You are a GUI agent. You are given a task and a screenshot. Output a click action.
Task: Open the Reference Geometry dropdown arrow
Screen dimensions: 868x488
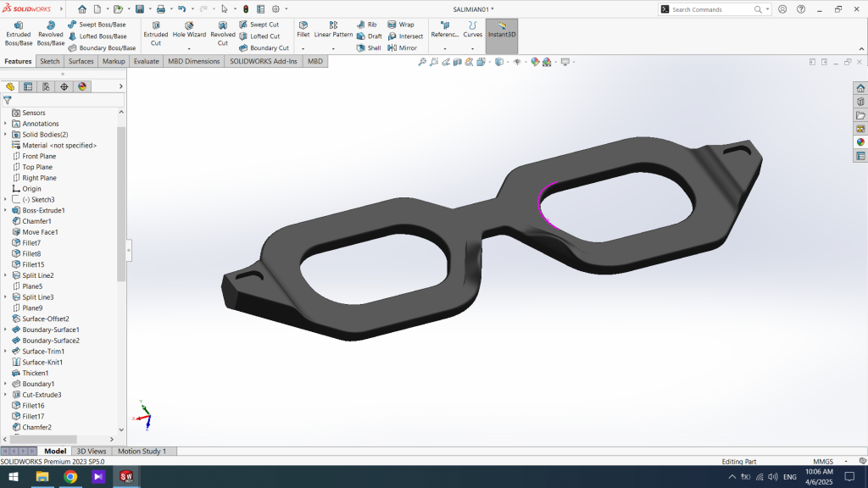click(x=444, y=48)
